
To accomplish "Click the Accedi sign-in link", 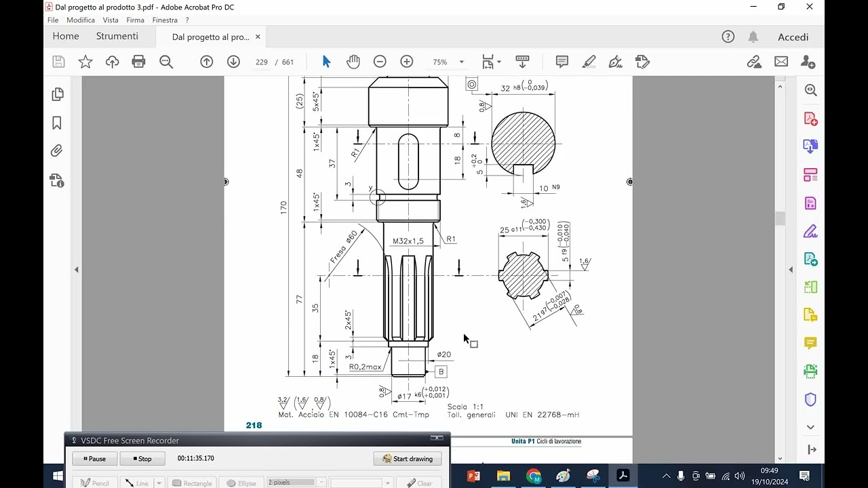I will [793, 37].
